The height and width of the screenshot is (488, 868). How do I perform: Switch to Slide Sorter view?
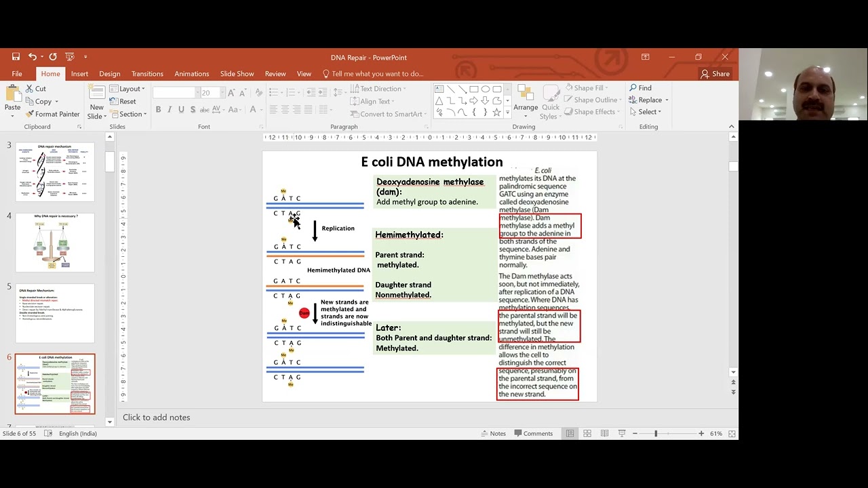(x=587, y=434)
